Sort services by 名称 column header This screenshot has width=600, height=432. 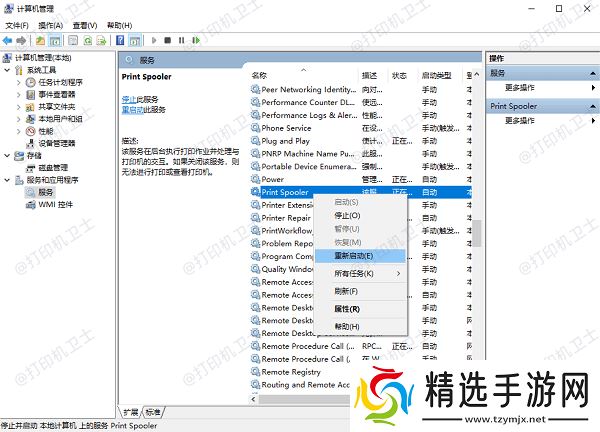pos(260,76)
